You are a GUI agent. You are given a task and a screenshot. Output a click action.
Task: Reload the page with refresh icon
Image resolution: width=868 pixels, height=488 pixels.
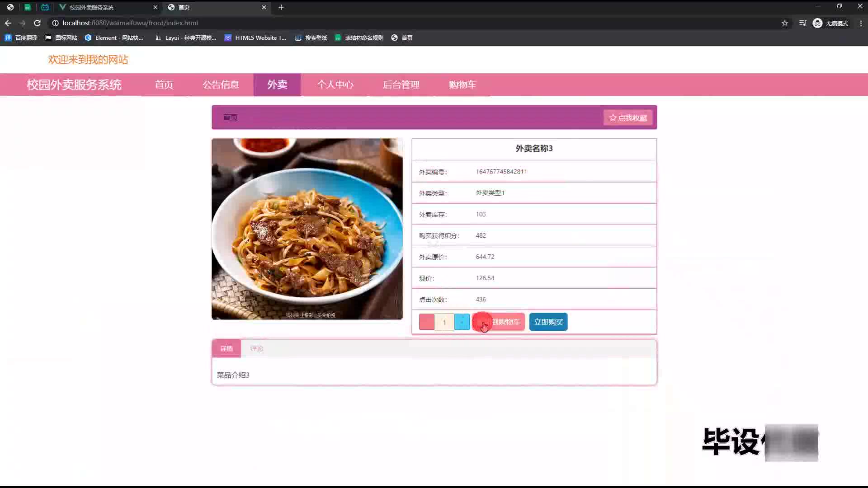point(38,23)
